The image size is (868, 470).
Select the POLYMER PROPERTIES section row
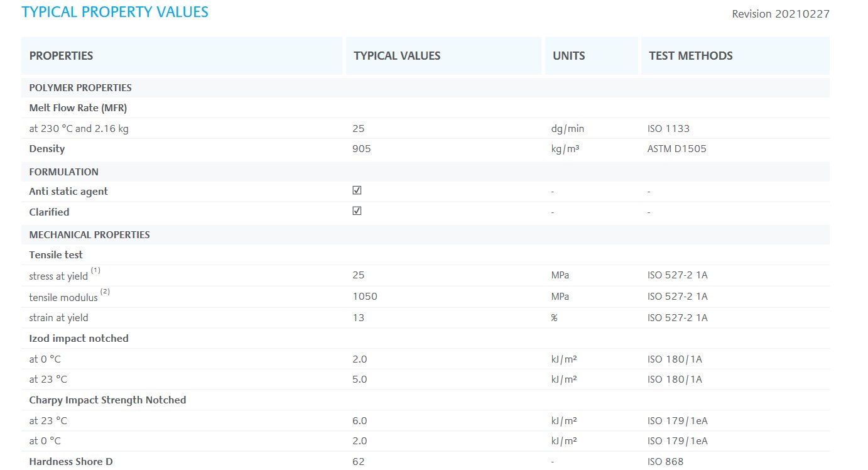[x=425, y=88]
